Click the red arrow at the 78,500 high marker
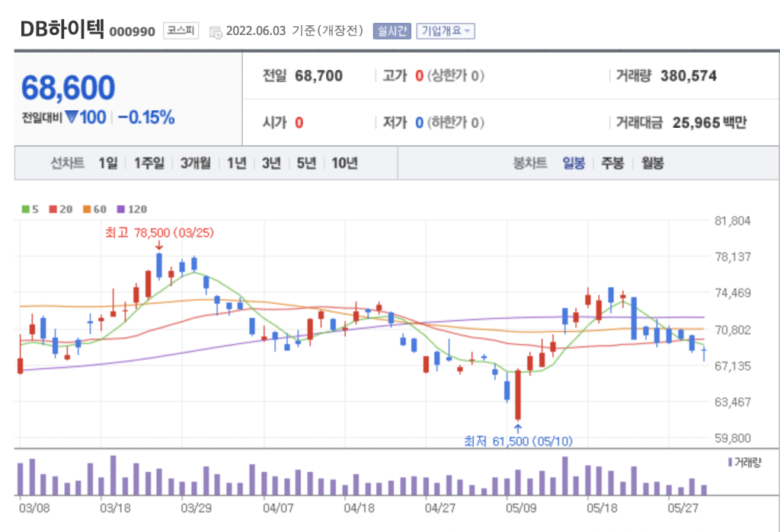The image size is (780, 532). pos(158,245)
